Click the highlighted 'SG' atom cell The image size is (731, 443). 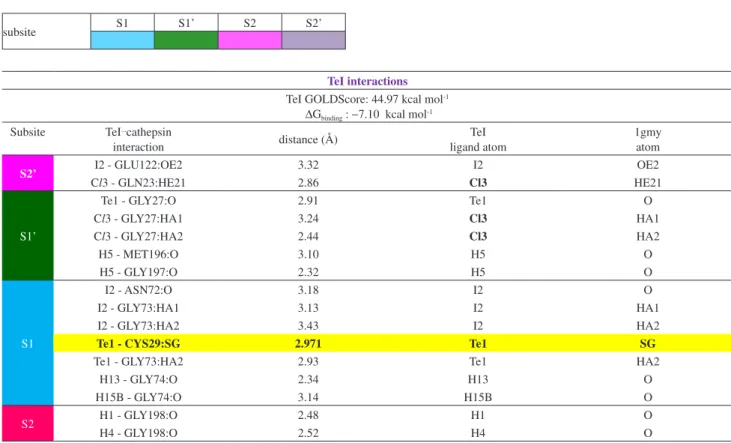click(x=648, y=344)
